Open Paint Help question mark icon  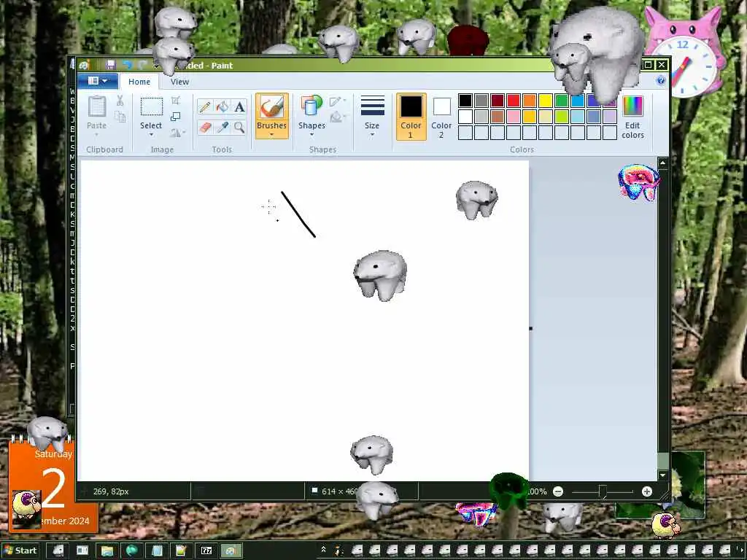660,80
